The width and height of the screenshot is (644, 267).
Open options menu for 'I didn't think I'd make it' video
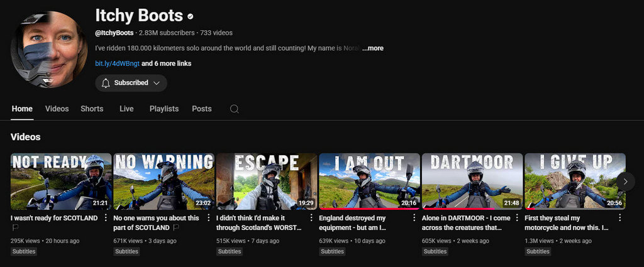click(x=311, y=218)
